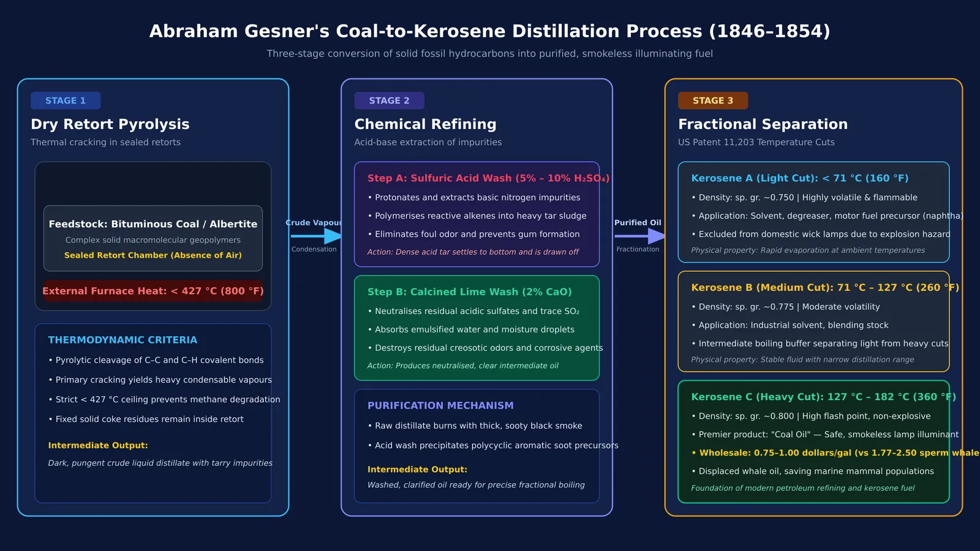Click the Purified Oil arrow label
This screenshot has width=980, height=551.
tap(638, 222)
